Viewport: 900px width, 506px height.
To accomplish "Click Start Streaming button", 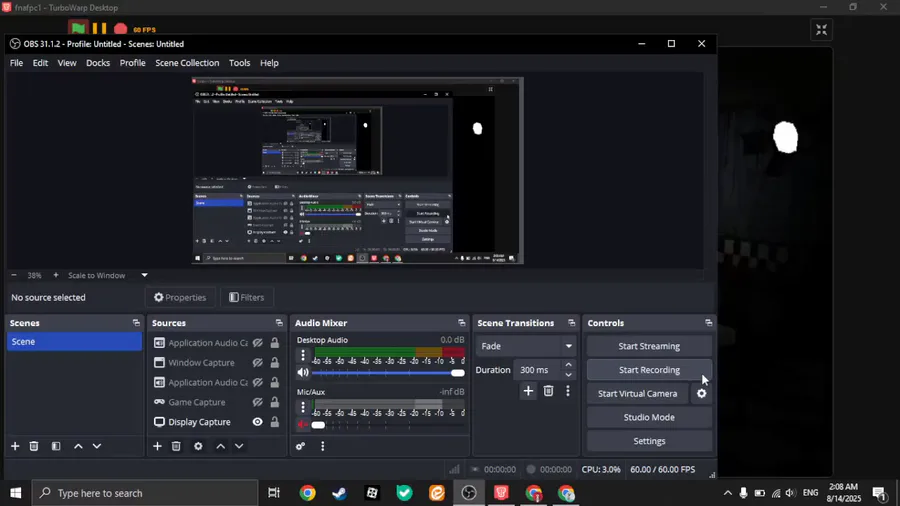I will pyautogui.click(x=649, y=346).
